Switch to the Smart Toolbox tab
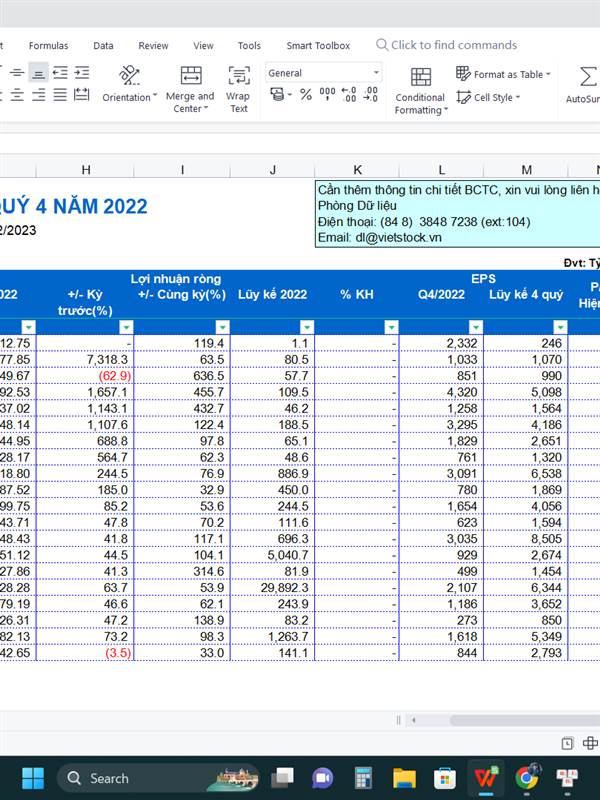 tap(318, 46)
